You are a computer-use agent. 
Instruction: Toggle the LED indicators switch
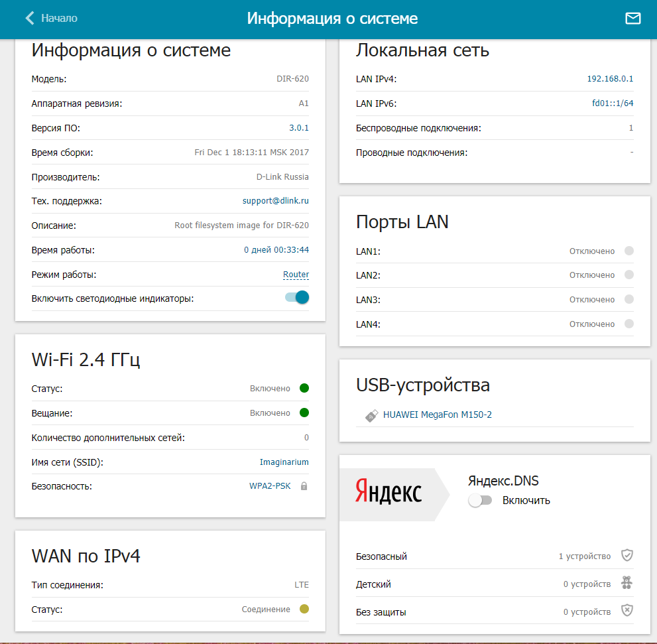pyautogui.click(x=297, y=298)
